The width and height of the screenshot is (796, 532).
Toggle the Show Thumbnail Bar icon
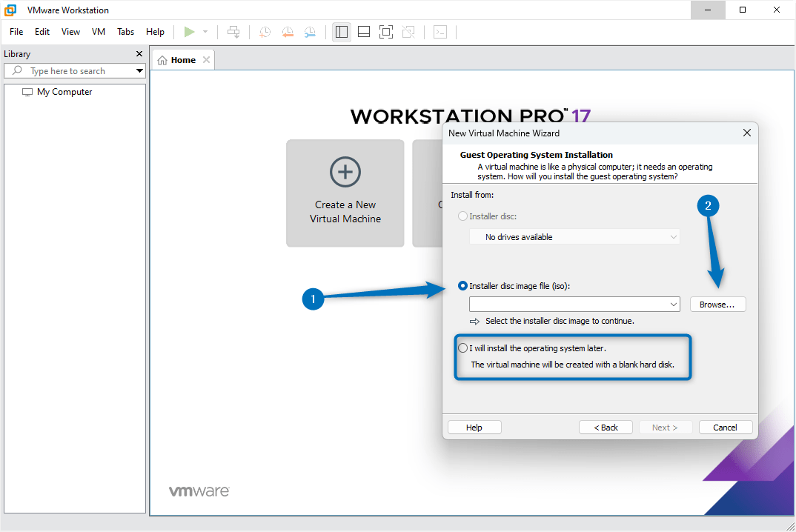[363, 32]
